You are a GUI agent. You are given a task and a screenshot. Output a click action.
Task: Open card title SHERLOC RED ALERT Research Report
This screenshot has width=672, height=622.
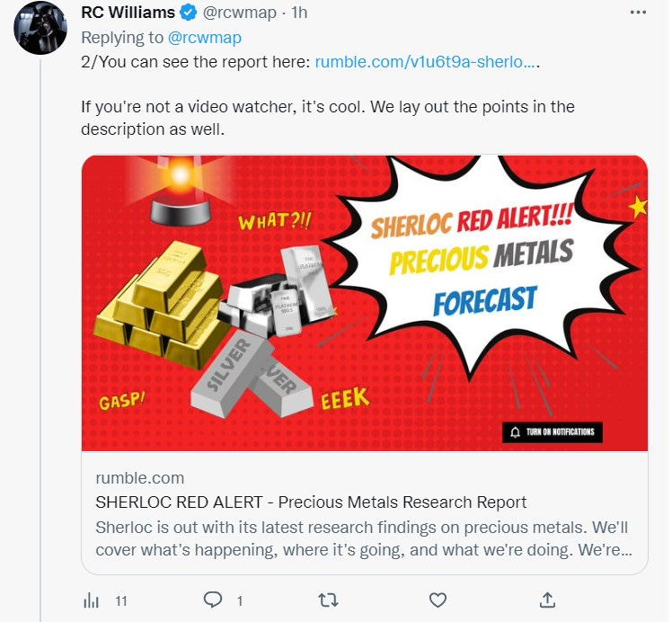[311, 502]
